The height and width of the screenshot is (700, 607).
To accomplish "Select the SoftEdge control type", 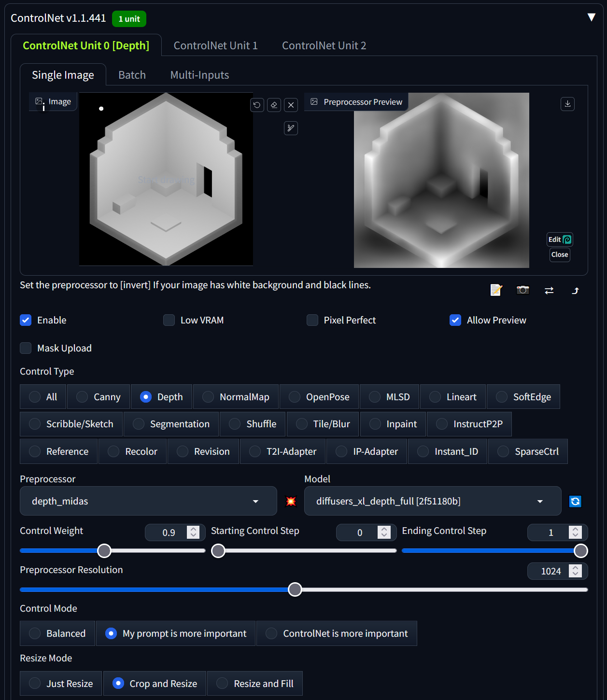I will (523, 397).
